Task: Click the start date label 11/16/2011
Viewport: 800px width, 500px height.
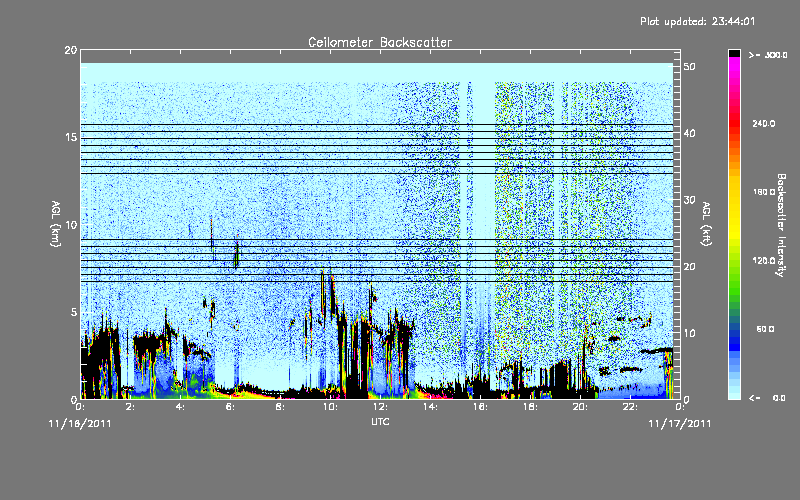Action: tap(80, 423)
